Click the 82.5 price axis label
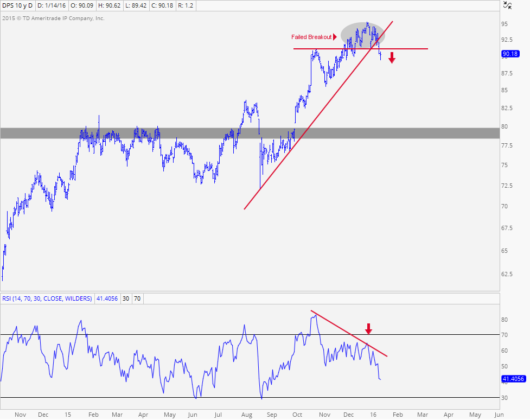This screenshot has width=530, height=420. point(507,108)
